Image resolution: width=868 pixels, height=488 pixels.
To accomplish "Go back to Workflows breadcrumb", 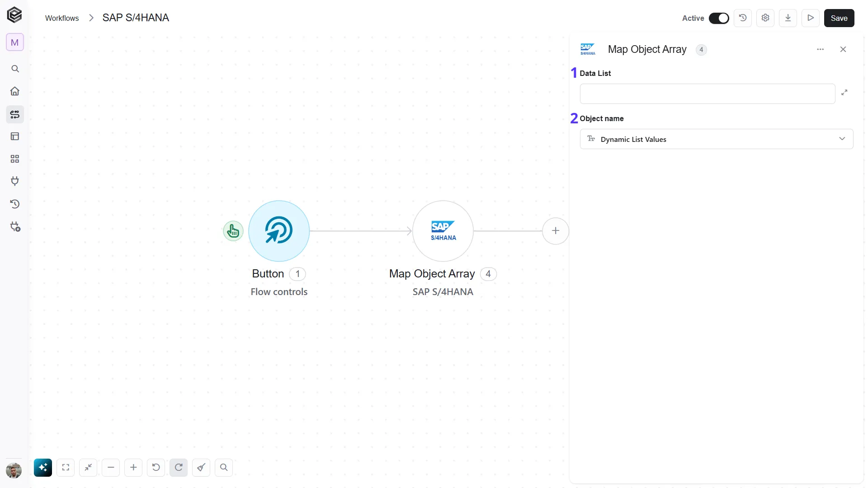I will coord(62,18).
